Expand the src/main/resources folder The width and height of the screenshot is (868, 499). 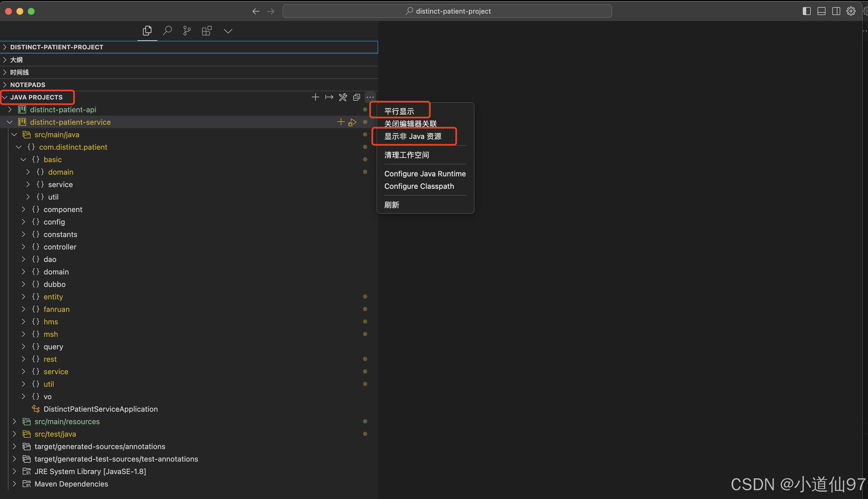14,422
